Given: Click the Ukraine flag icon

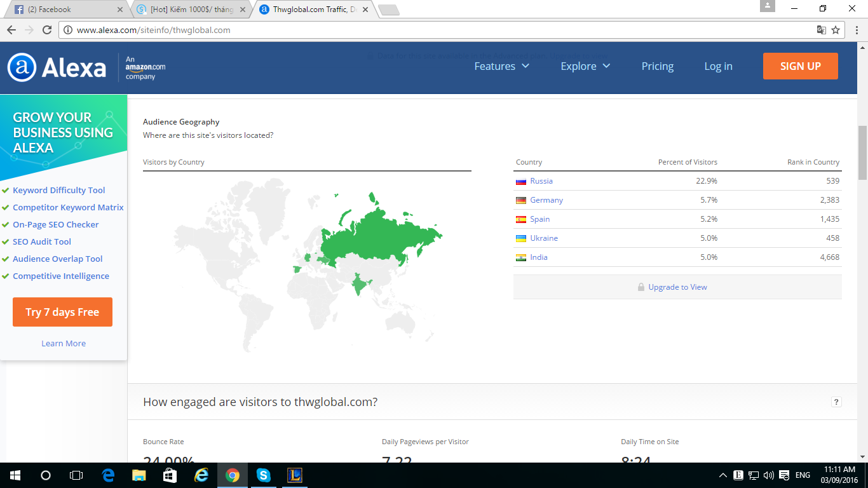Looking at the screenshot, I should pos(521,238).
